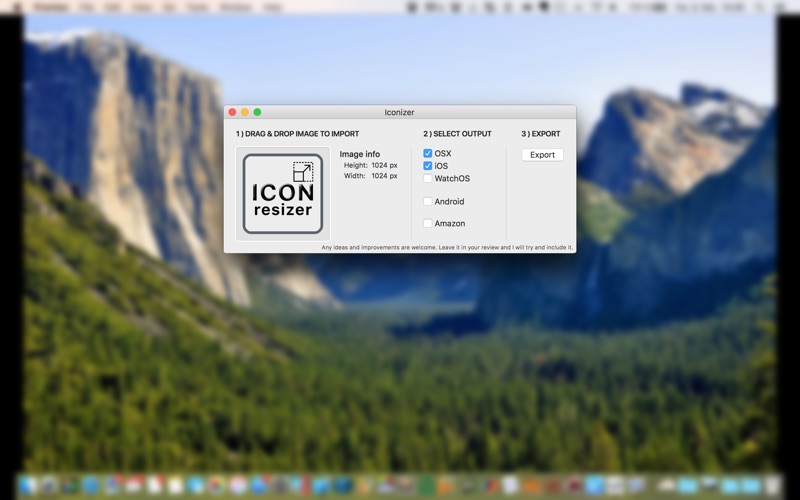Uncheck the iOS output checkbox
The width and height of the screenshot is (800, 500).
pyautogui.click(x=428, y=166)
